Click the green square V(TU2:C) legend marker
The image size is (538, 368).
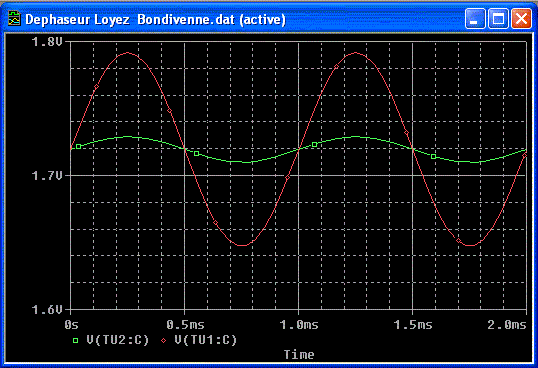pyautogui.click(x=75, y=340)
